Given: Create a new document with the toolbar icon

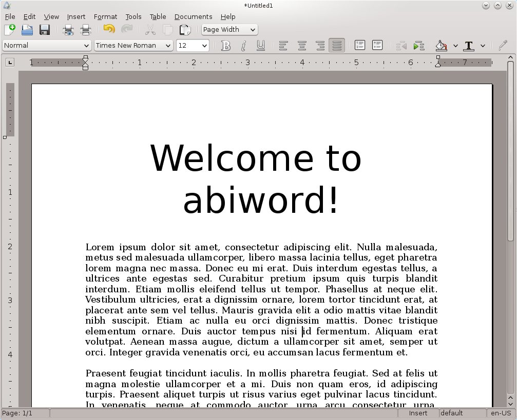Looking at the screenshot, I should pyautogui.click(x=10, y=30).
